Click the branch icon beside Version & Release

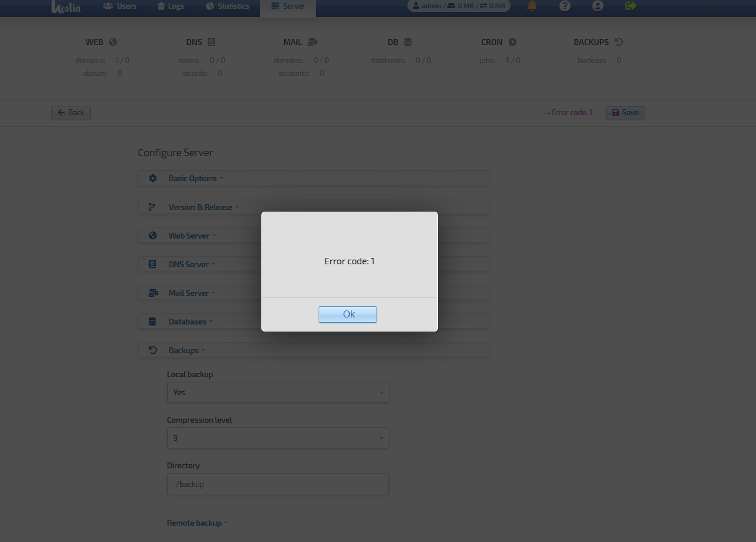pyautogui.click(x=153, y=206)
